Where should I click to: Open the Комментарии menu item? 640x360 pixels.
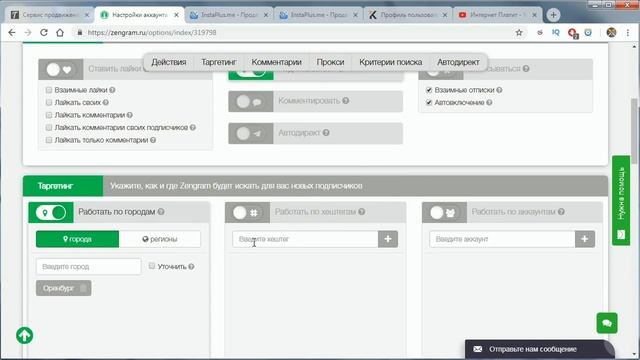pyautogui.click(x=276, y=62)
